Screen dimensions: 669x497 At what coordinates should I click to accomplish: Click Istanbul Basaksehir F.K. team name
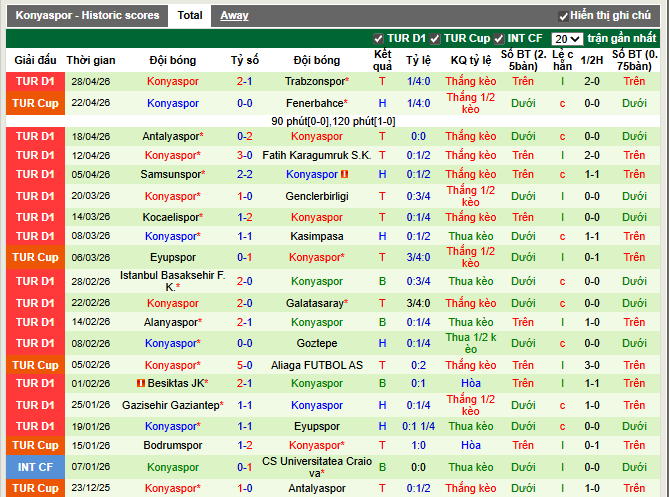[x=172, y=281]
